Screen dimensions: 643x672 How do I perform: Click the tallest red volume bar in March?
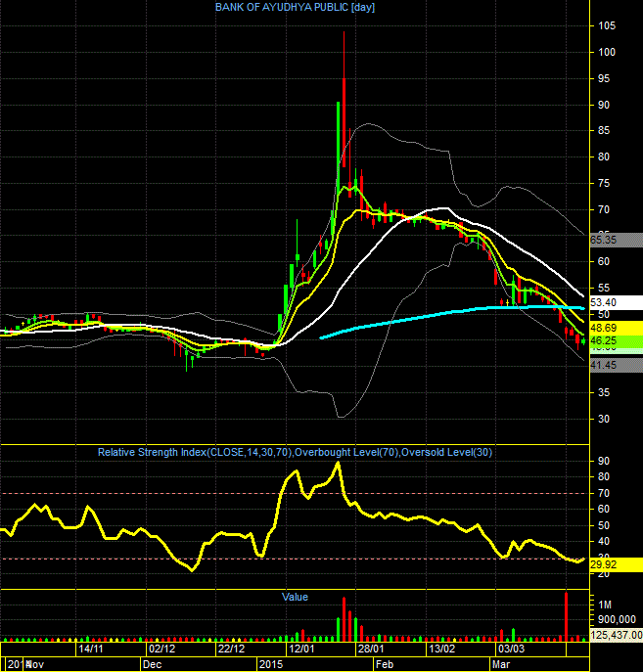[x=567, y=616]
